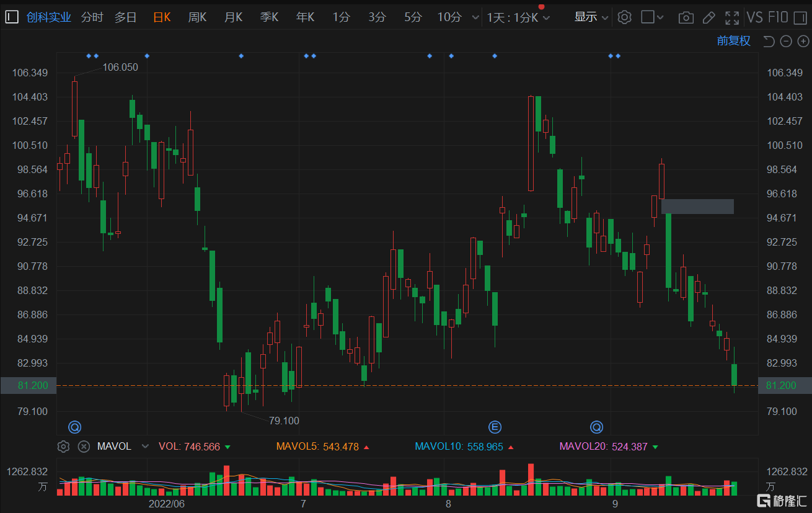Click the Q marker nearest the September label
This screenshot has height=513, width=812.
[x=596, y=427]
